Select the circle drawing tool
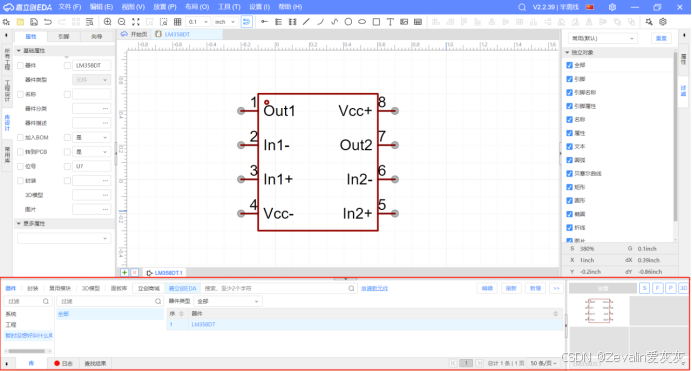 coord(348,22)
